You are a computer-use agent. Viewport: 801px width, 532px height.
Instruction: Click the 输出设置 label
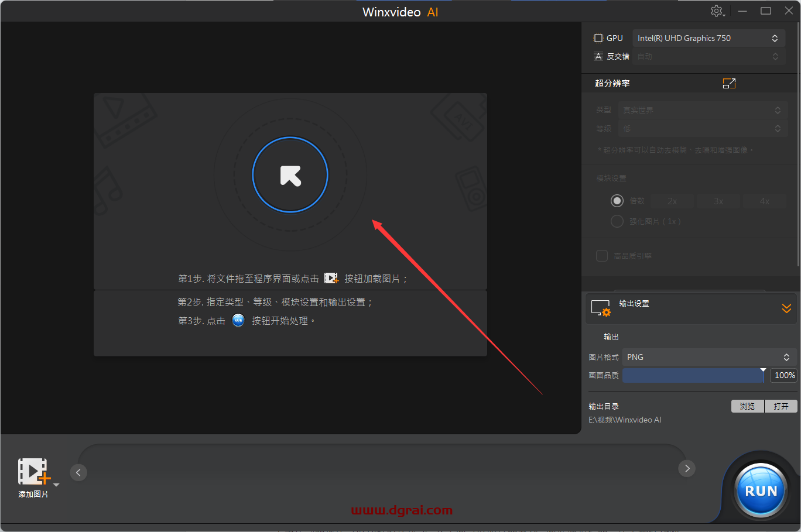point(634,303)
